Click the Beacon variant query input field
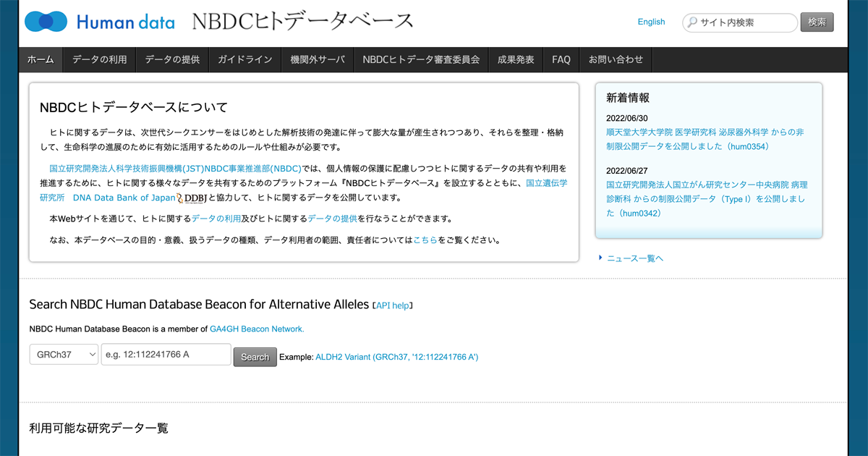Image resolution: width=868 pixels, height=456 pixels. 166,355
